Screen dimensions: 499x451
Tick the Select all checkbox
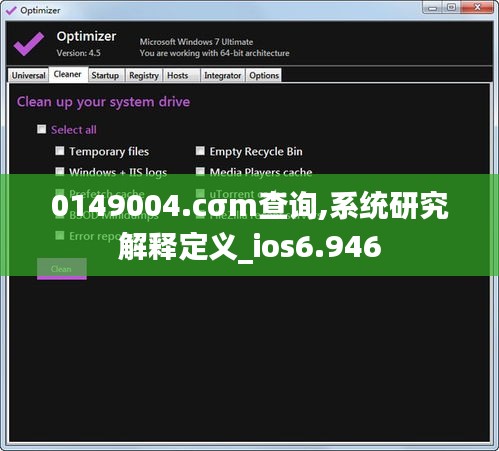click(x=41, y=129)
